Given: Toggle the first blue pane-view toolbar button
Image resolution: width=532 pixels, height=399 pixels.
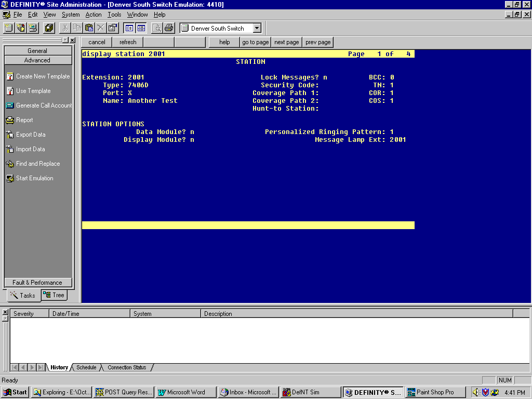Looking at the screenshot, I should click(129, 28).
